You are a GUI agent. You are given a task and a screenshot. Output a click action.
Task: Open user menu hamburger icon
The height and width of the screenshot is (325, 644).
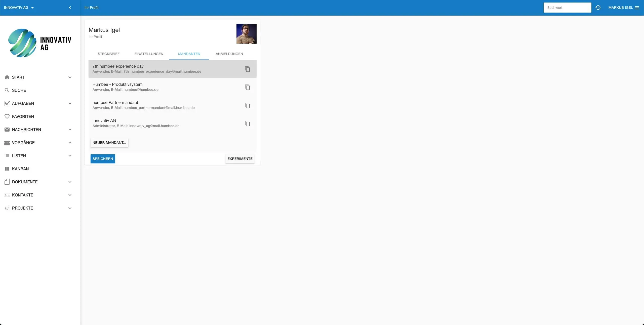pos(637,8)
